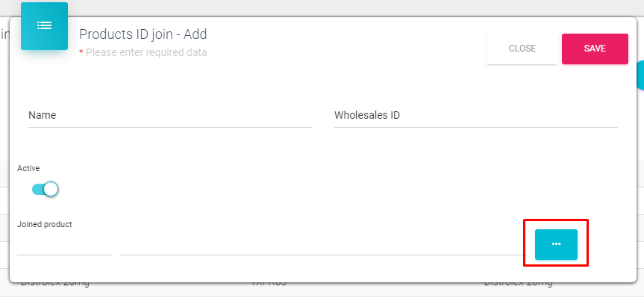644x301 pixels.
Task: Focus the Name input field
Action: pyautogui.click(x=169, y=116)
